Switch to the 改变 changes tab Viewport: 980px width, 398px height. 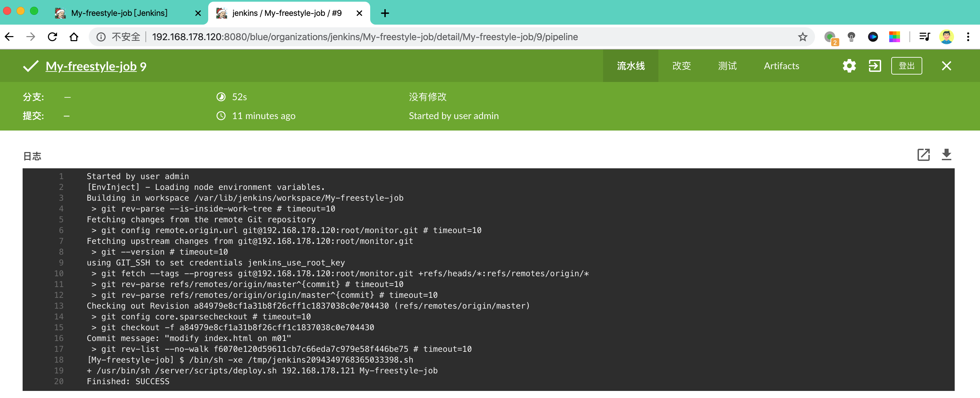tap(681, 66)
